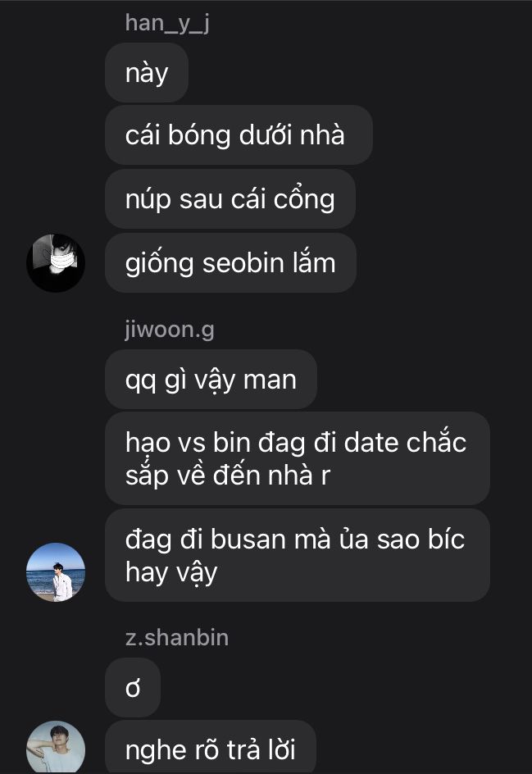
Task: Click the phrase 'sắp về đến nhà r'
Action: pos(228,476)
